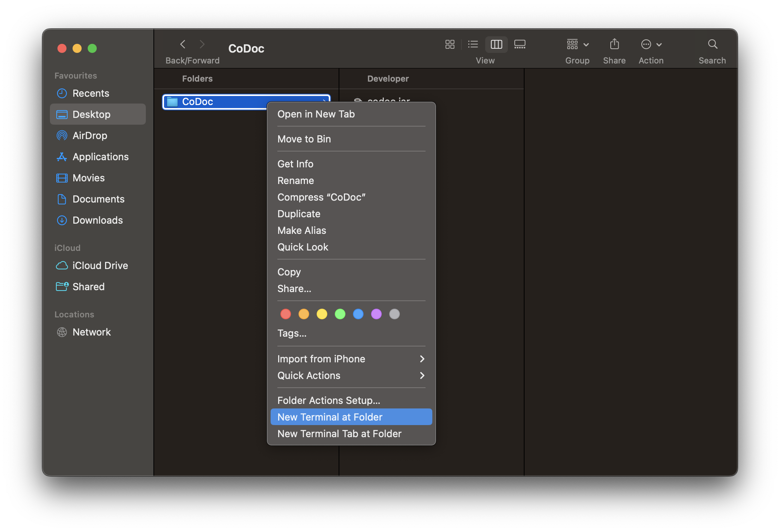Screen dimensions: 780x532
Task: Choose Make Alias
Action: pyautogui.click(x=351, y=230)
